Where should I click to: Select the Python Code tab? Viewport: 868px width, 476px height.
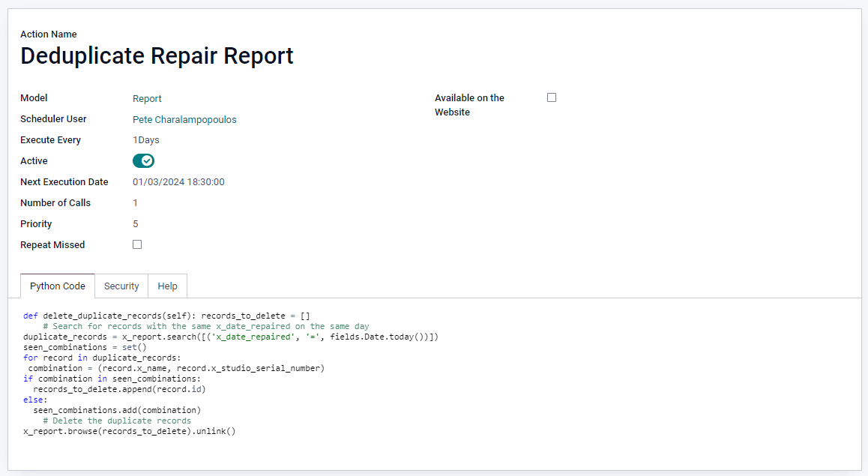pos(58,286)
